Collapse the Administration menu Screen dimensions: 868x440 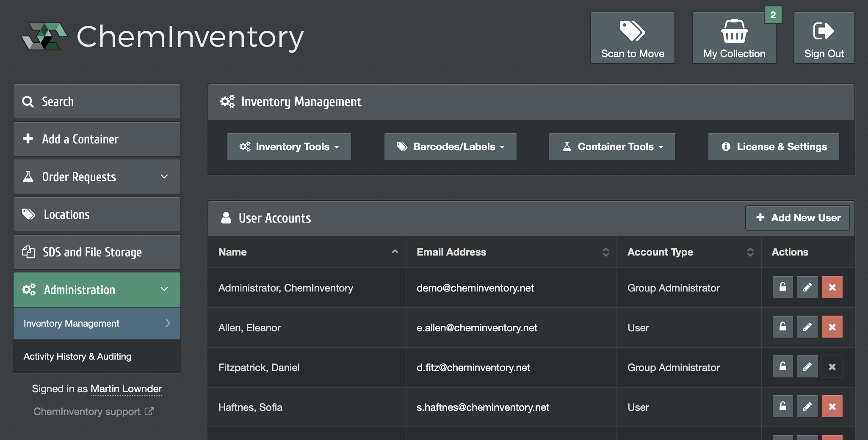97,290
